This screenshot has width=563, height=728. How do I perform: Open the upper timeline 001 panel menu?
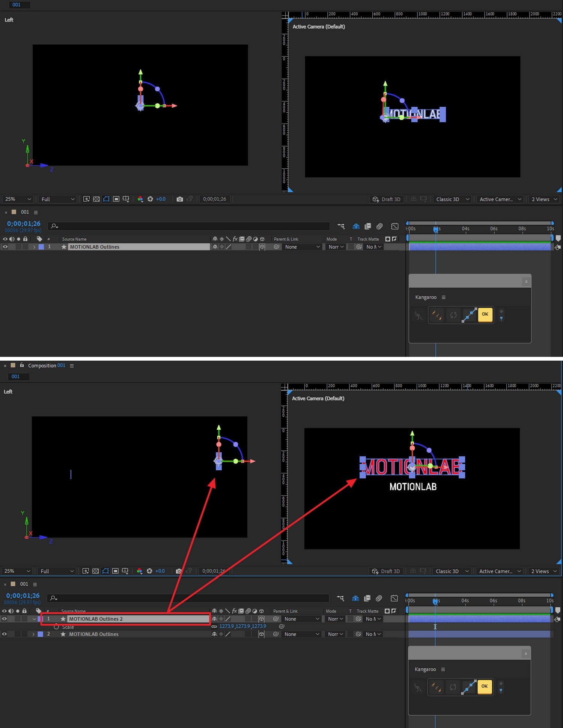point(36,212)
